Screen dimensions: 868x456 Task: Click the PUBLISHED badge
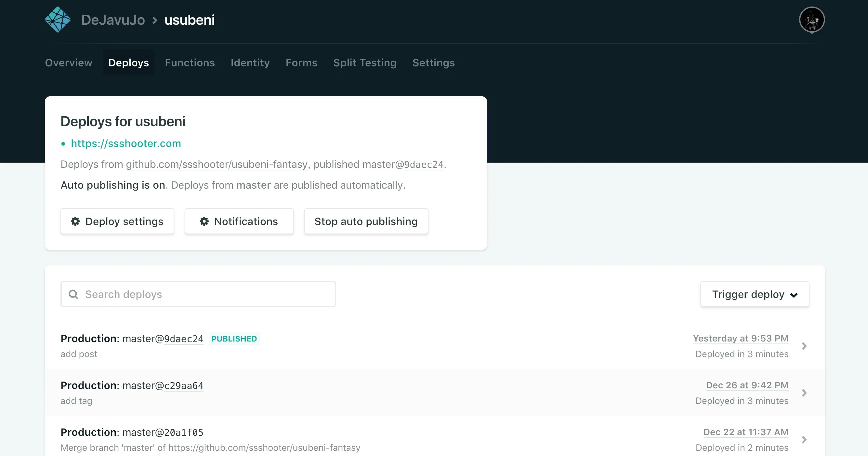pyautogui.click(x=234, y=339)
